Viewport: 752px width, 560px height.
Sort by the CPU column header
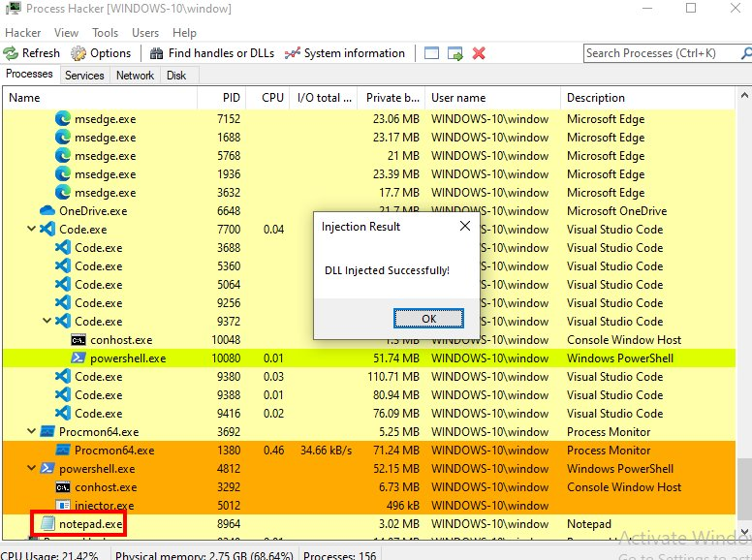pos(267,98)
